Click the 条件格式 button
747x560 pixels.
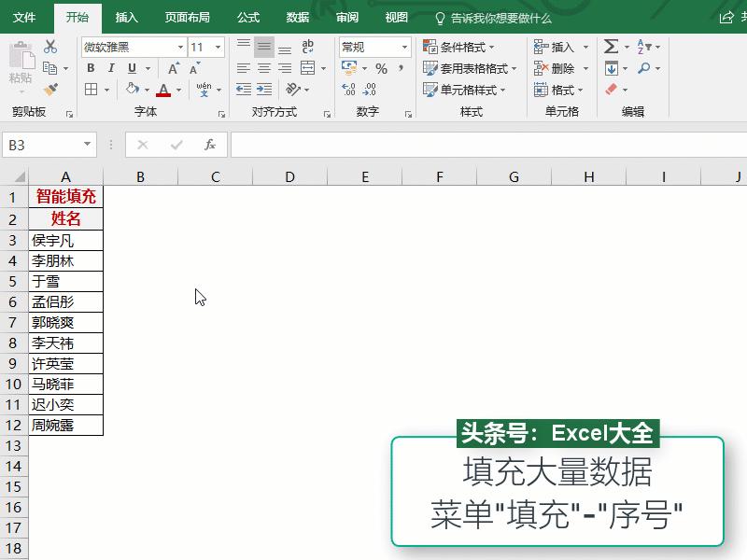click(x=455, y=45)
